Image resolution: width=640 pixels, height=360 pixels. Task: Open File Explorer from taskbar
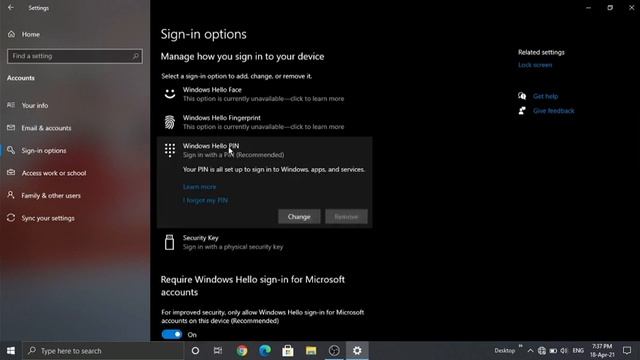[x=311, y=351]
